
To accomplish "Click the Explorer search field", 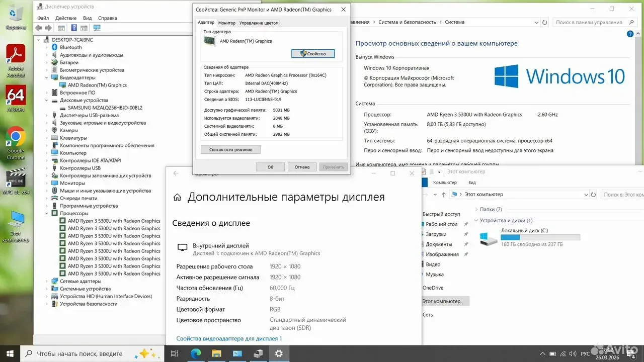I will click(622, 195).
